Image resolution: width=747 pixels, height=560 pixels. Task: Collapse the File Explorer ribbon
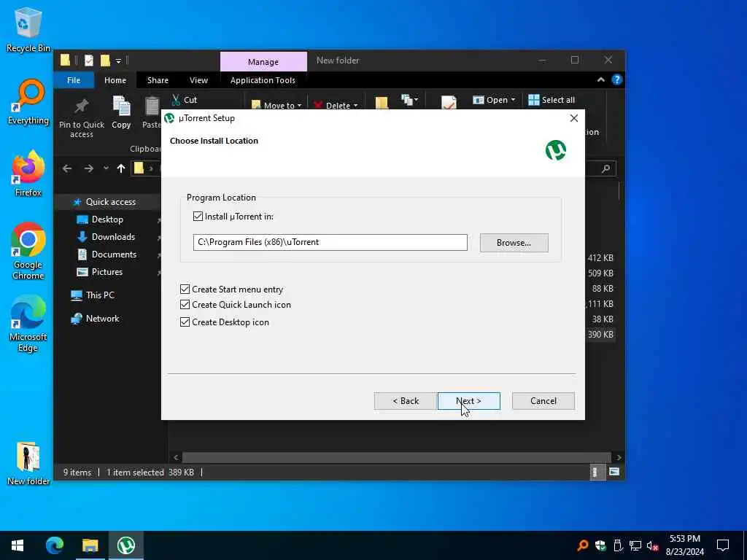tap(601, 79)
